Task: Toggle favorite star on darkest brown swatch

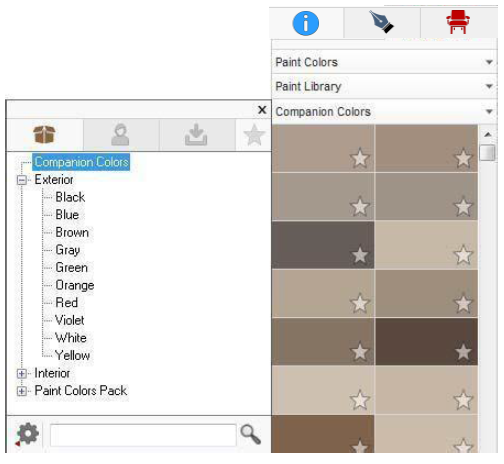Action: pos(463,352)
